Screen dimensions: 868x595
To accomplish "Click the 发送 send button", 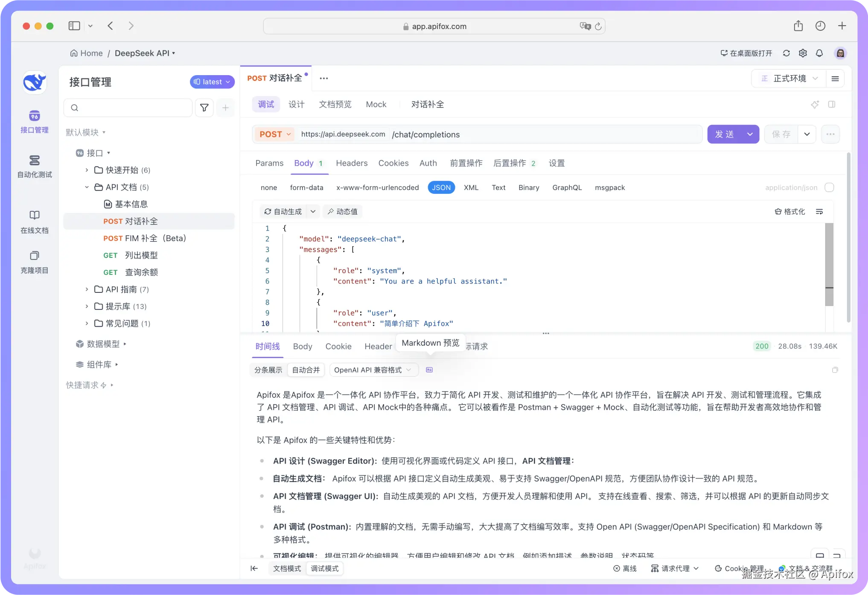I will pyautogui.click(x=724, y=134).
